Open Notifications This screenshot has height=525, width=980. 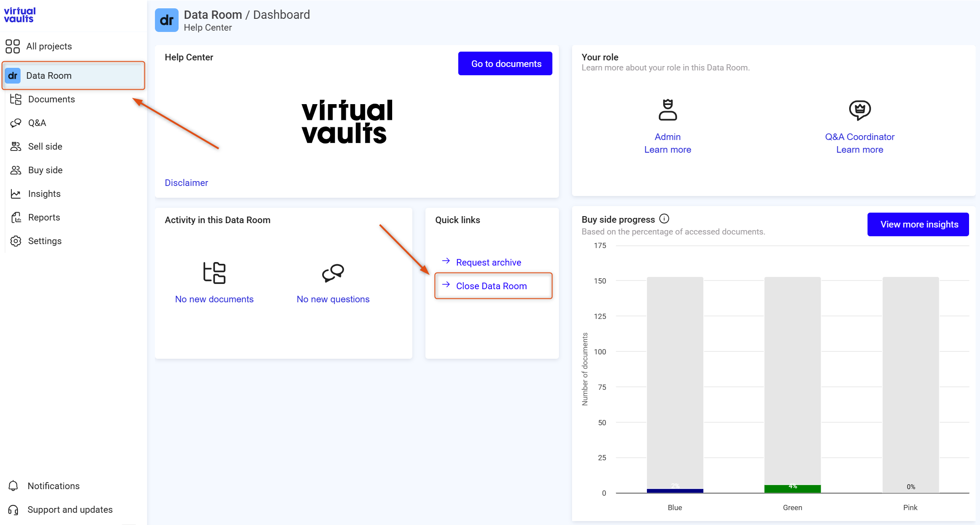53,486
